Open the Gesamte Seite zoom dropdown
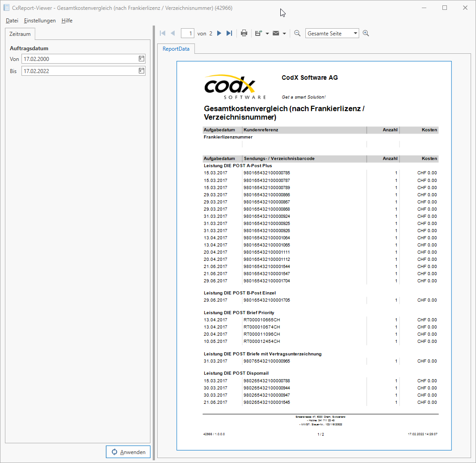The image size is (476, 463). point(356,33)
